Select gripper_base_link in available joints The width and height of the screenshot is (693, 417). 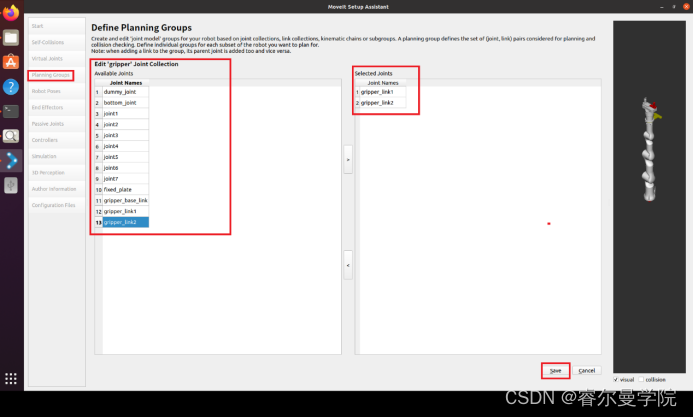click(x=126, y=201)
